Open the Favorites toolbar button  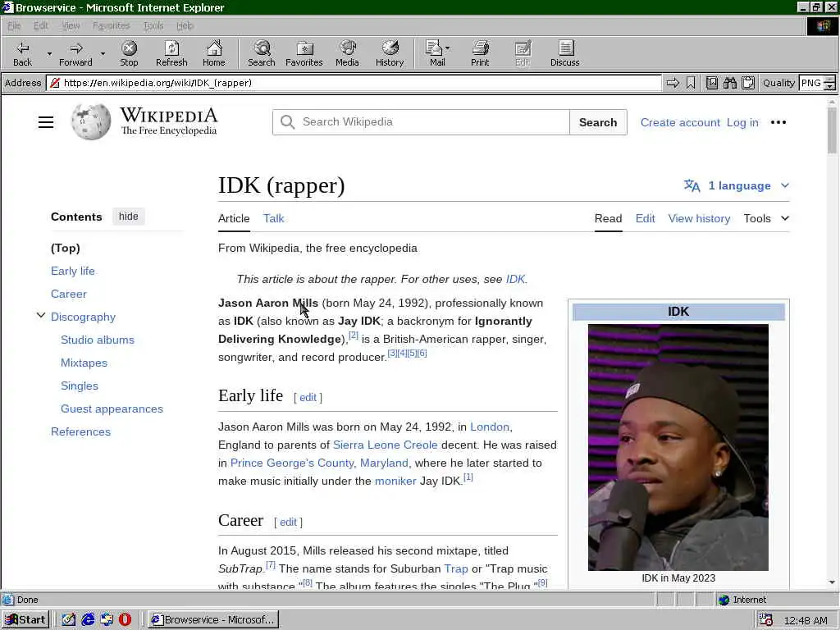304,53
